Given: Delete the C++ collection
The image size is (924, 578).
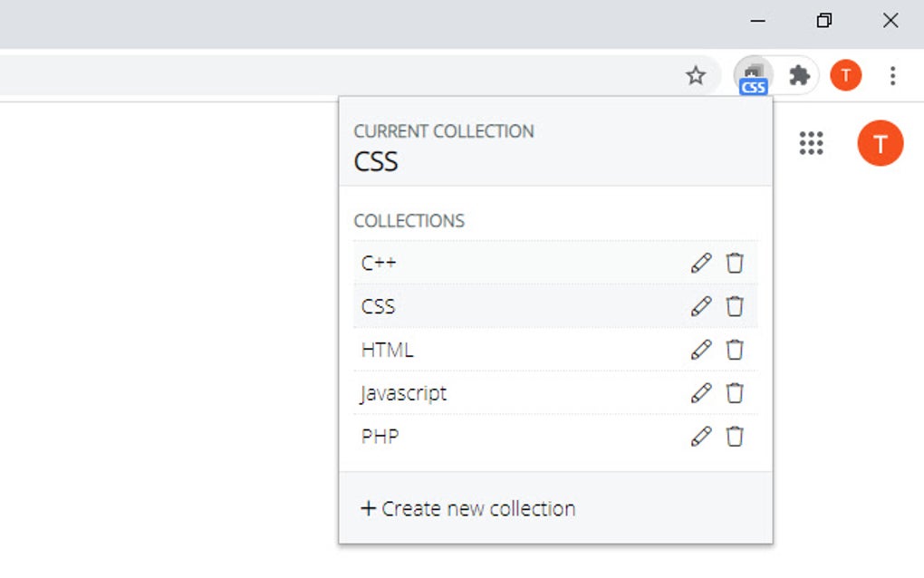Looking at the screenshot, I should point(735,263).
